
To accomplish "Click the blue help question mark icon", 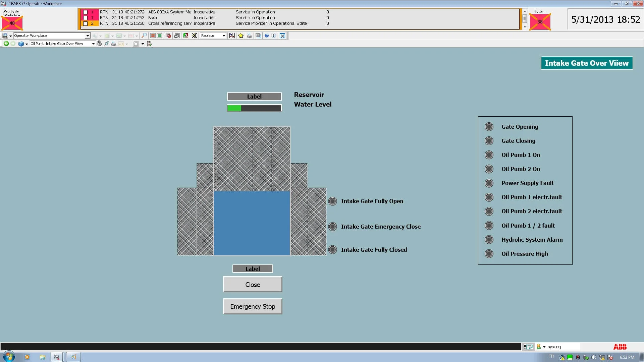I will (x=267, y=36).
